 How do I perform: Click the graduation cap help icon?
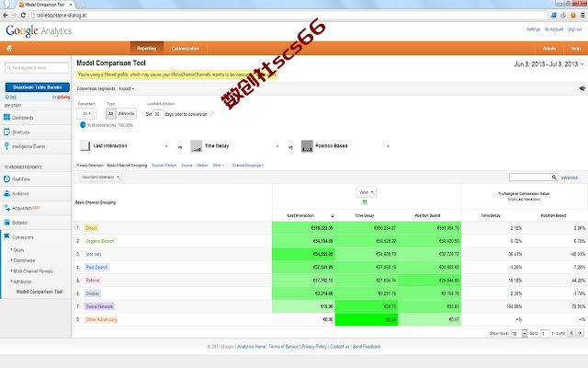point(582,88)
